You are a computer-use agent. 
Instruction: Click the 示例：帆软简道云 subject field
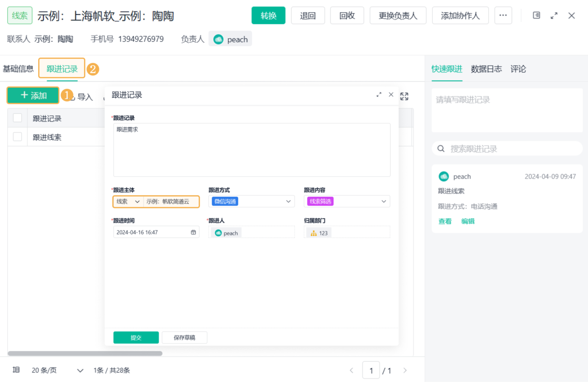point(171,202)
